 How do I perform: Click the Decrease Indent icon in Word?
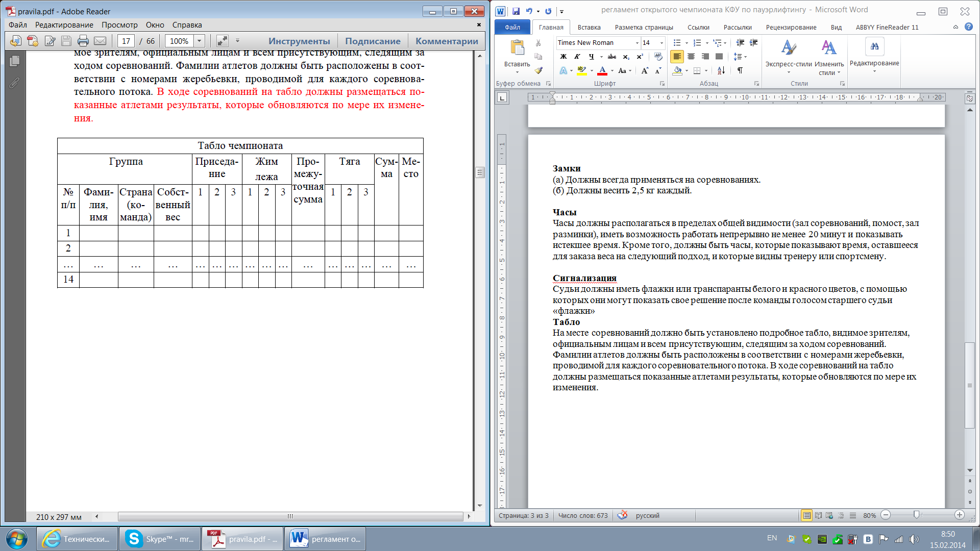pyautogui.click(x=740, y=43)
